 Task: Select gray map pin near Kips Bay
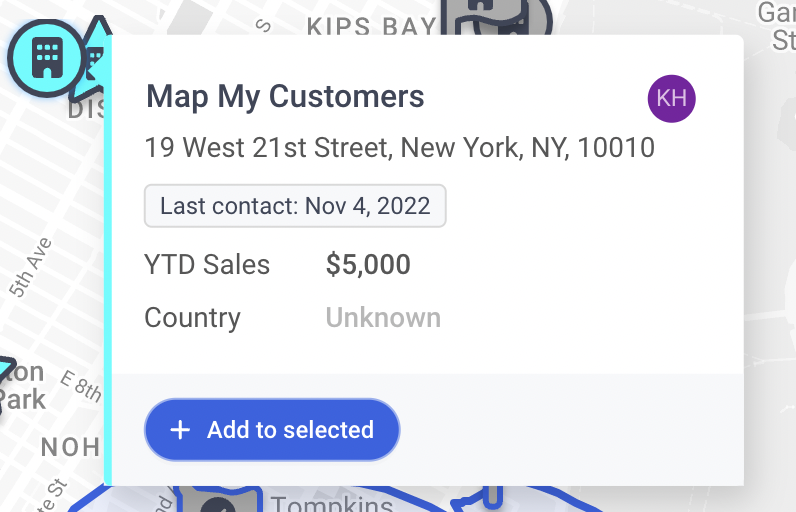(496, 17)
